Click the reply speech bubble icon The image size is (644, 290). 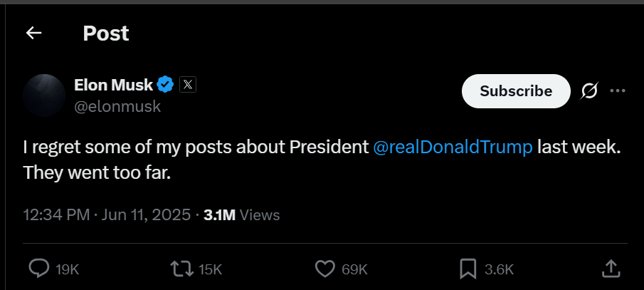click(38, 269)
